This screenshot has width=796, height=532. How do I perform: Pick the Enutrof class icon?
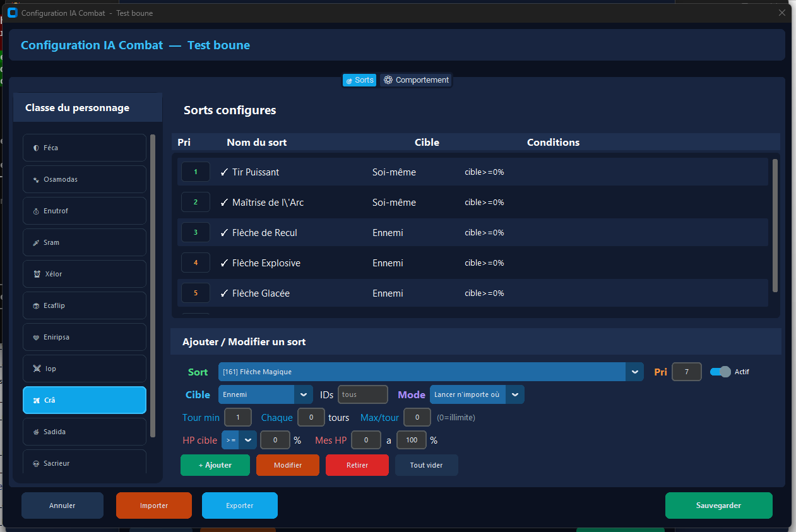coord(36,211)
